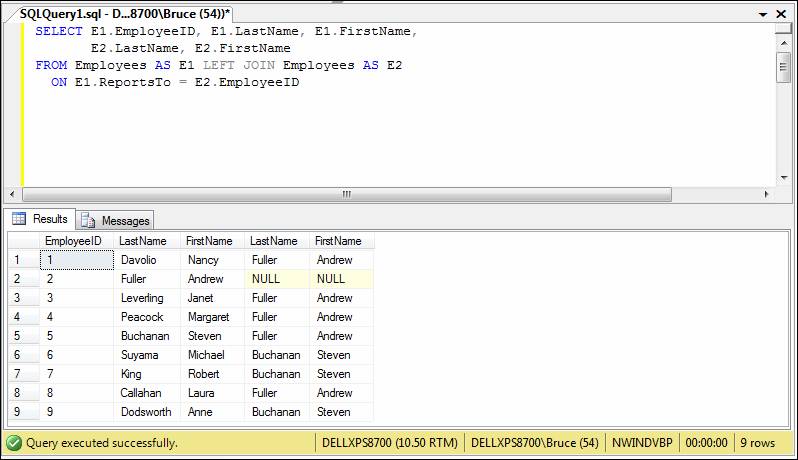The height and width of the screenshot is (460, 798).
Task: Click the EmployeeID column header
Action: click(73, 241)
